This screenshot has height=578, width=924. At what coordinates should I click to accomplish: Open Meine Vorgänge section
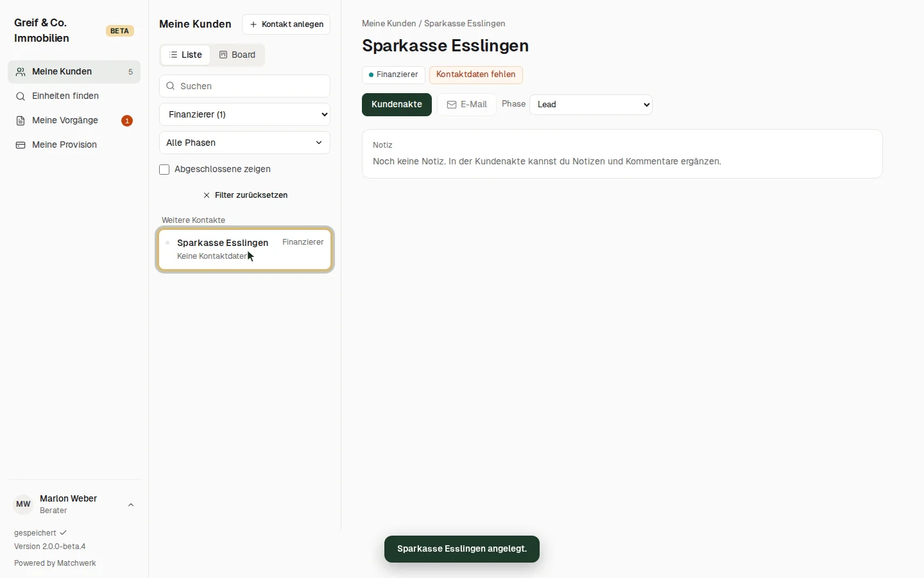[74, 121]
